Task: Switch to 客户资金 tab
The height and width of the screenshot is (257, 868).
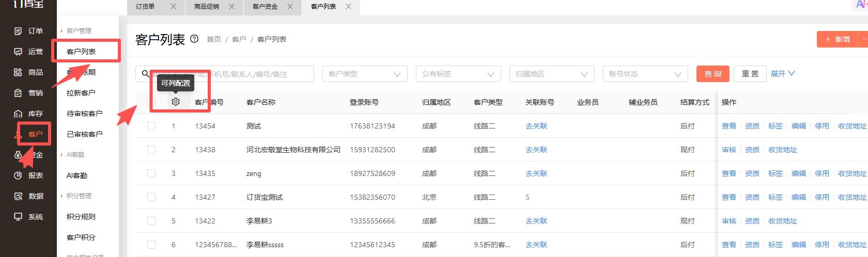Action: pyautogui.click(x=265, y=7)
